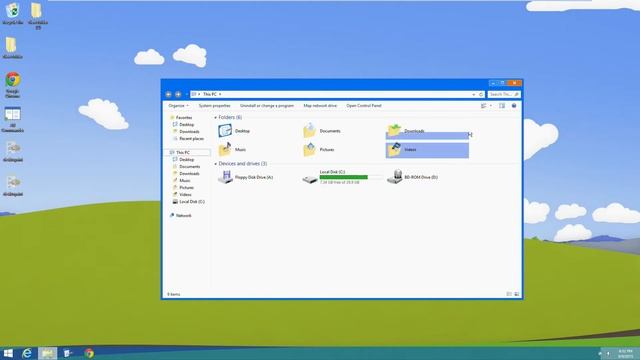The image size is (640, 360).
Task: Open the Desktop folder in the Folders group
Action: tap(234, 131)
